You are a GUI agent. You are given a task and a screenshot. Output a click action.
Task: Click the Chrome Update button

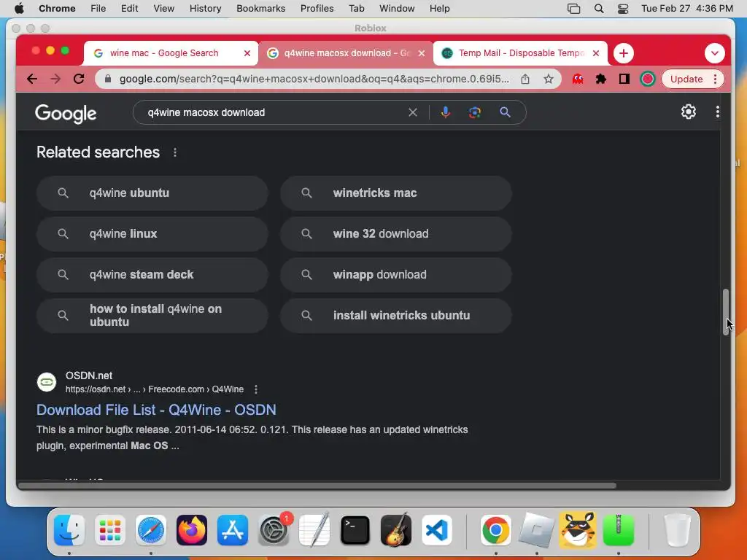686,79
